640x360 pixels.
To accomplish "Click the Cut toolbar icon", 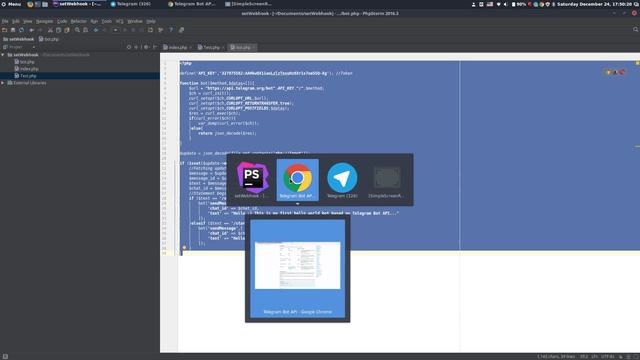I will 50,30.
